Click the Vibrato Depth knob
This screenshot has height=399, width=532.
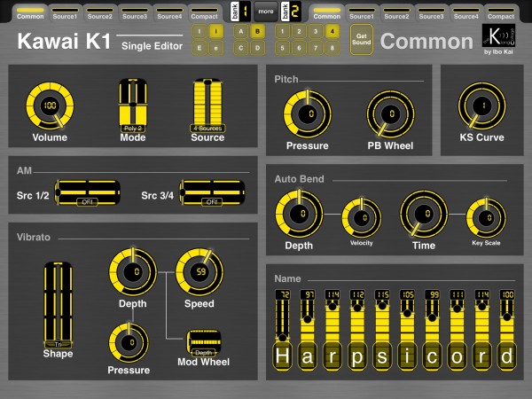(x=133, y=272)
